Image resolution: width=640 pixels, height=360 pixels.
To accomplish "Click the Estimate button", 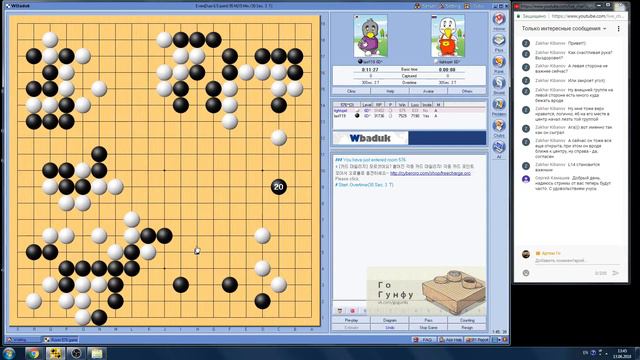I will (x=351, y=327).
